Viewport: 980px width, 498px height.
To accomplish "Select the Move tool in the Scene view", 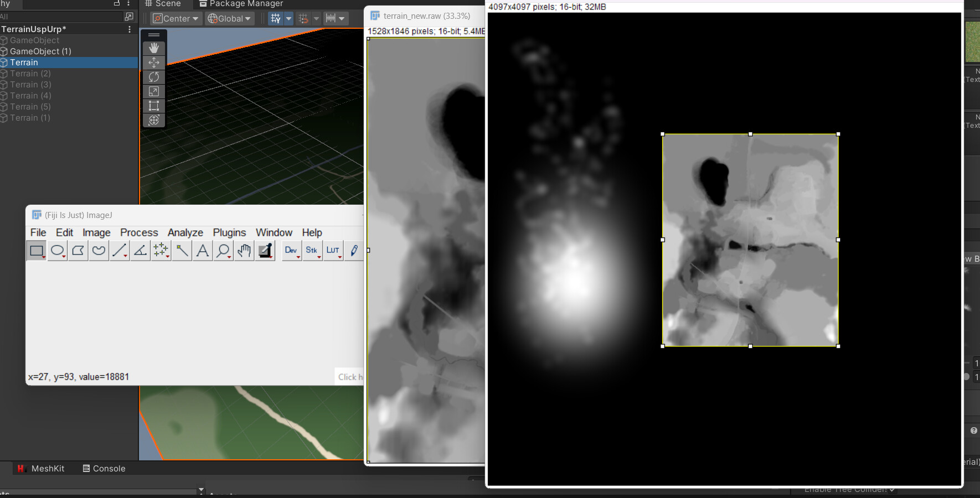I will coord(154,63).
